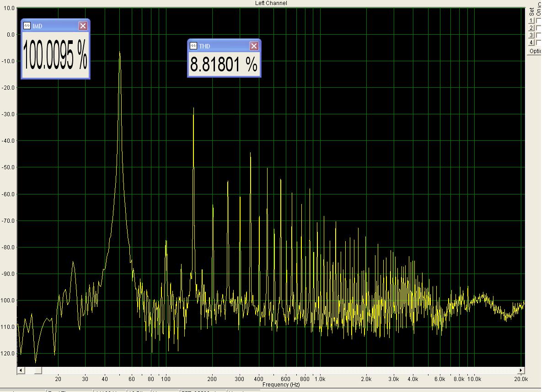Image resolution: width=557 pixels, height=392 pixels.
Task: Click the IMD window title bar
Action: point(54,26)
